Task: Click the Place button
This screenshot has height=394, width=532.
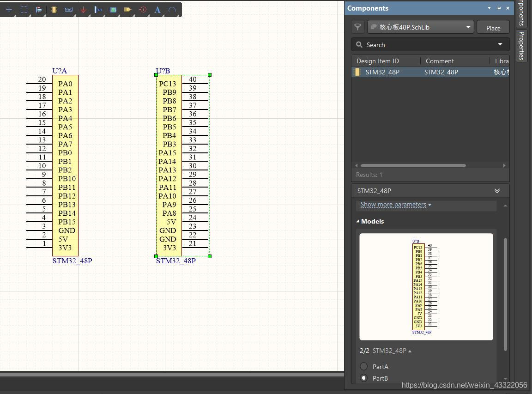Action: click(493, 28)
